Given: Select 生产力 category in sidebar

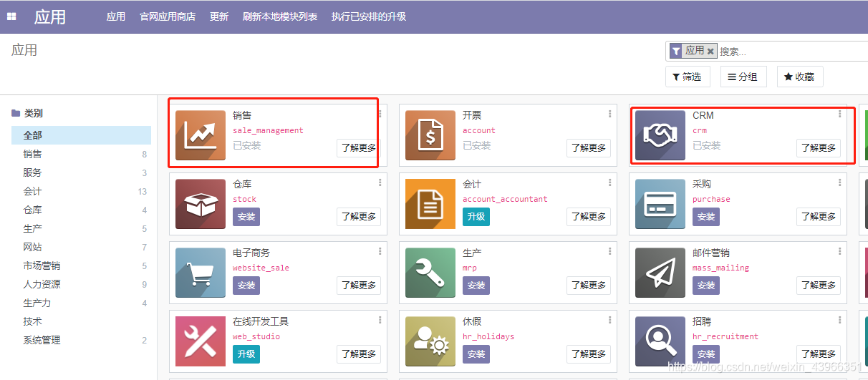Looking at the screenshot, I should coord(81,303).
